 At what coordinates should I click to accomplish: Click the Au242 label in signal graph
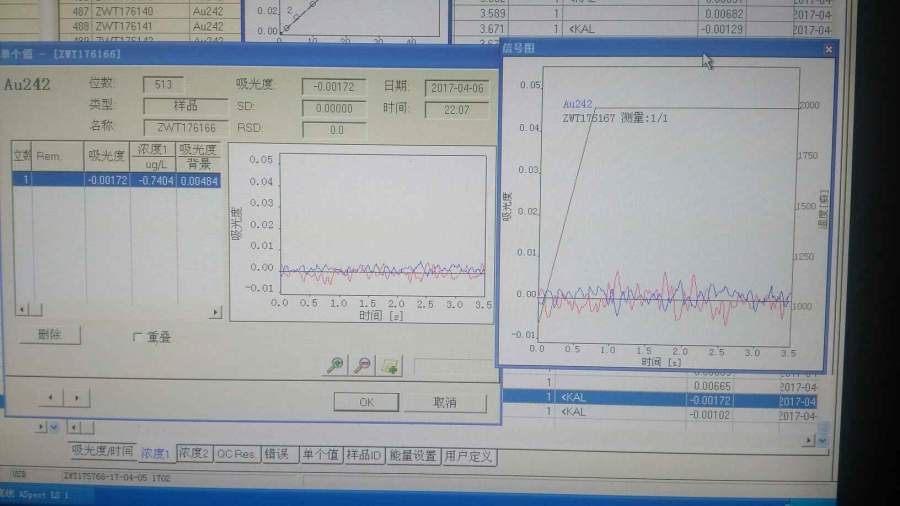(x=577, y=104)
